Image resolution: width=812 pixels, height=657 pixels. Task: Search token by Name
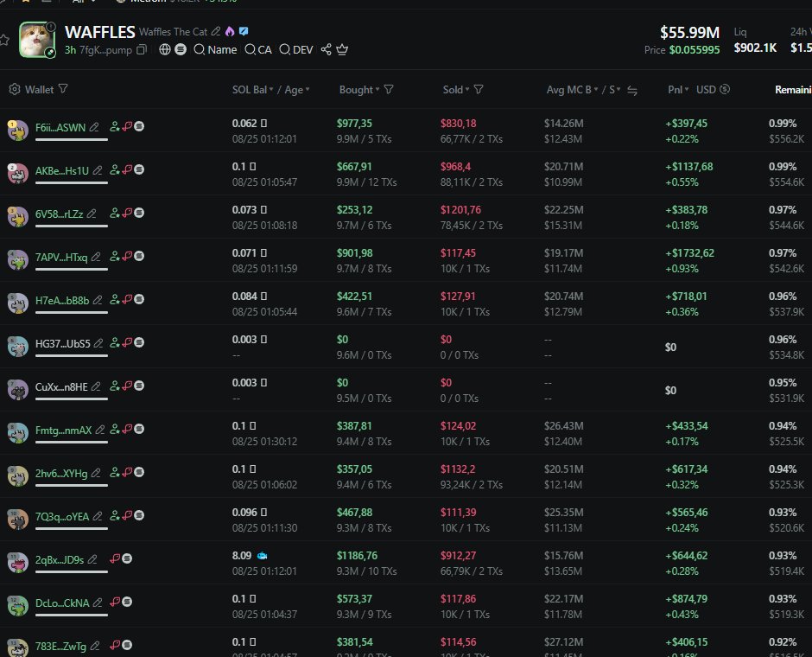(x=215, y=50)
